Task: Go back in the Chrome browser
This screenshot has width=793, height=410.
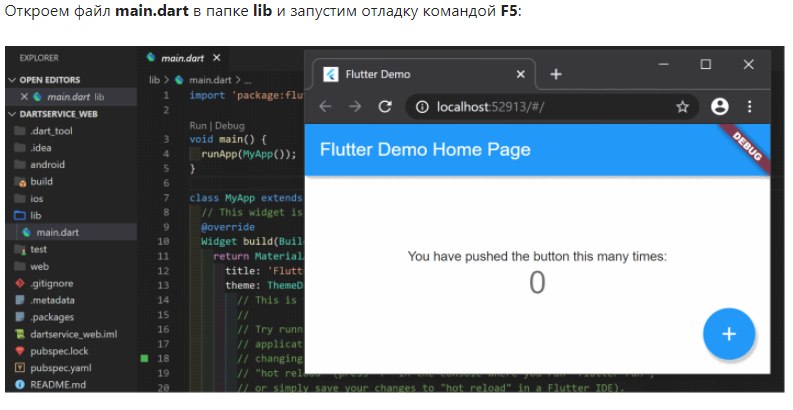Action: 325,107
